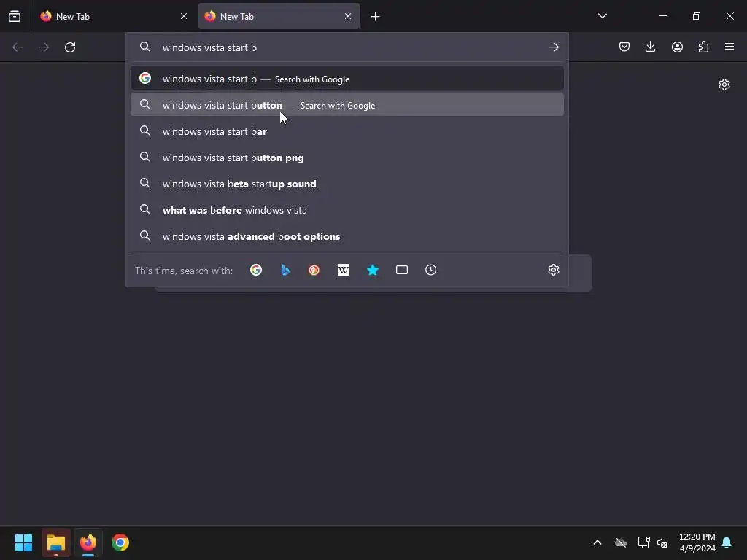Show hidden system tray icons

click(x=597, y=542)
